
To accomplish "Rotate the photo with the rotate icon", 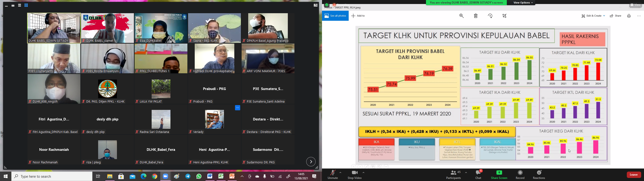I will 490,16.
